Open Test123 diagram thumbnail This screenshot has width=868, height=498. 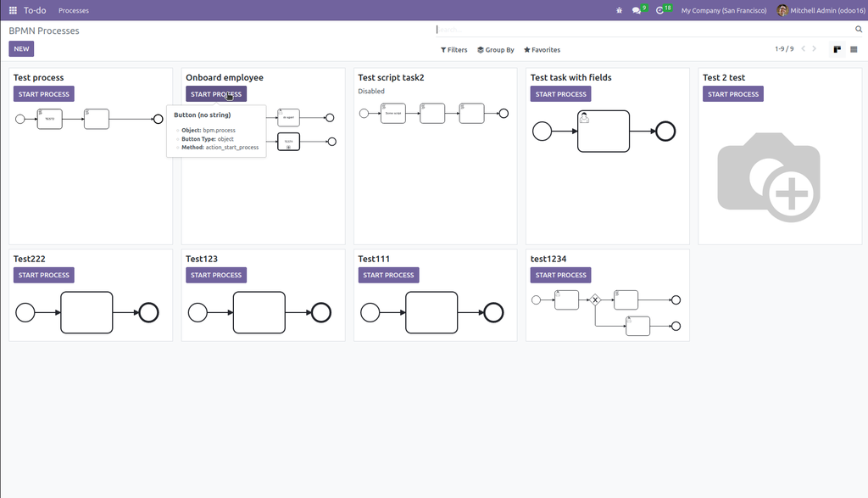(259, 312)
